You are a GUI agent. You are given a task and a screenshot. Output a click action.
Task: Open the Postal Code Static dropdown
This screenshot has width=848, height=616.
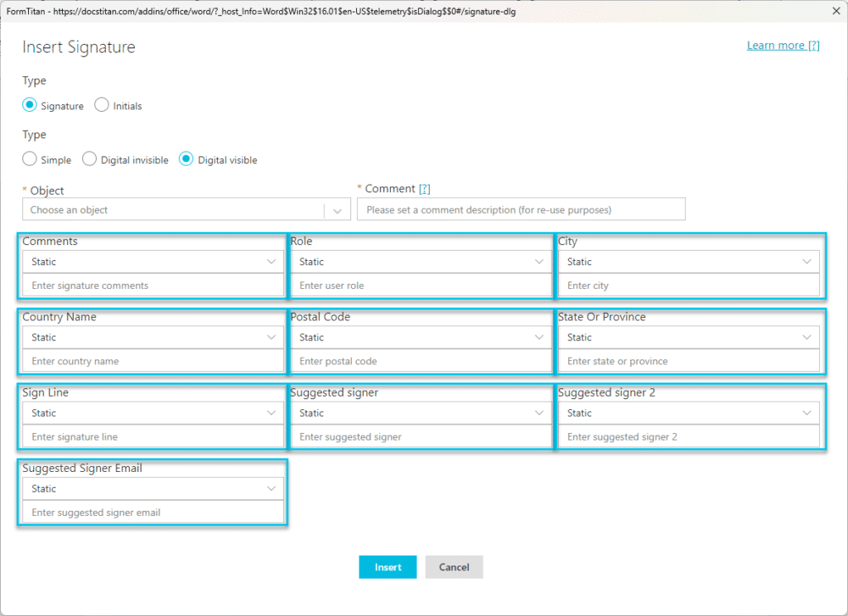point(420,337)
